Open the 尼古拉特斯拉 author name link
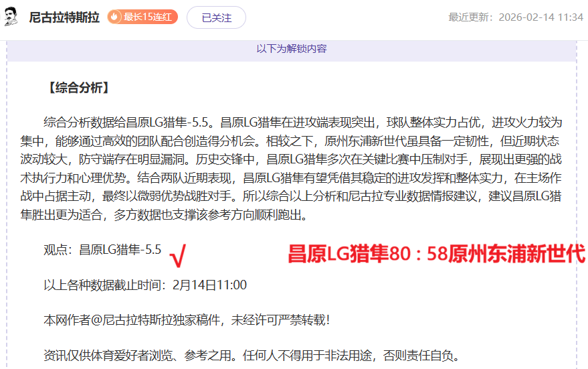 [x=64, y=17]
